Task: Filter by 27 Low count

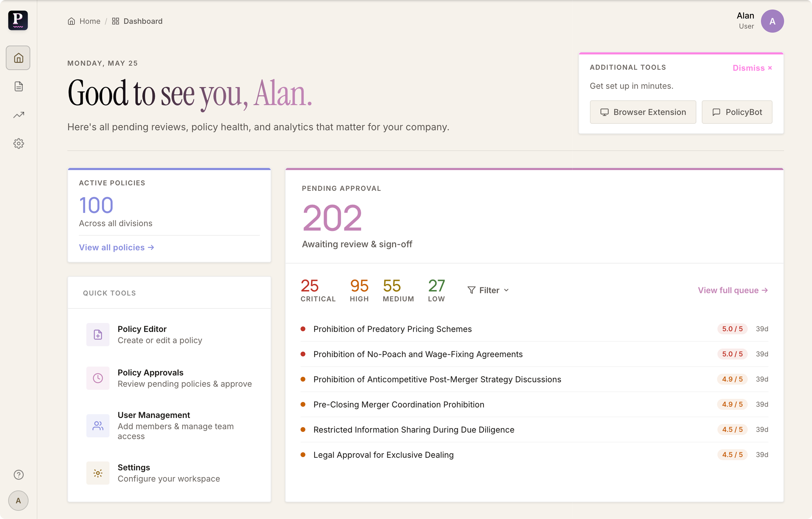Action: click(436, 290)
